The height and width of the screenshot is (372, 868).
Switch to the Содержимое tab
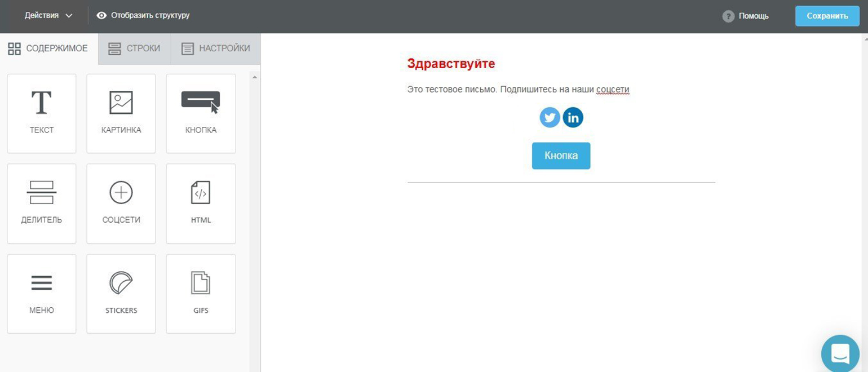(x=48, y=48)
